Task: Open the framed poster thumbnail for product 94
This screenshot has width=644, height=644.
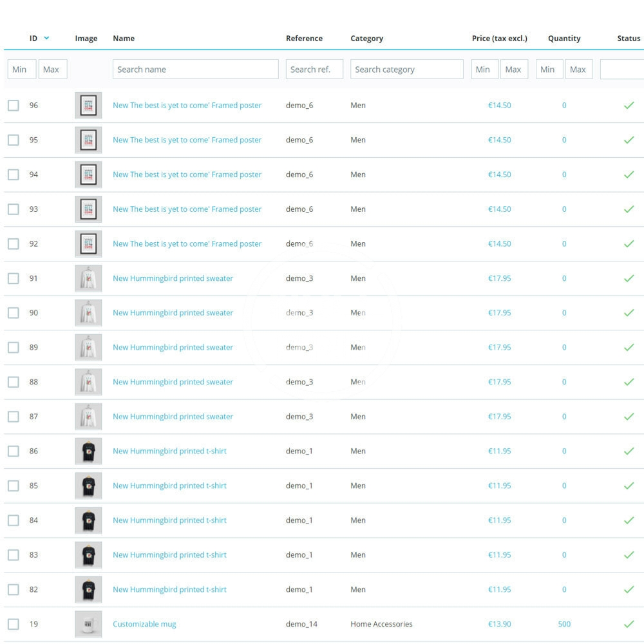Action: [x=88, y=175]
